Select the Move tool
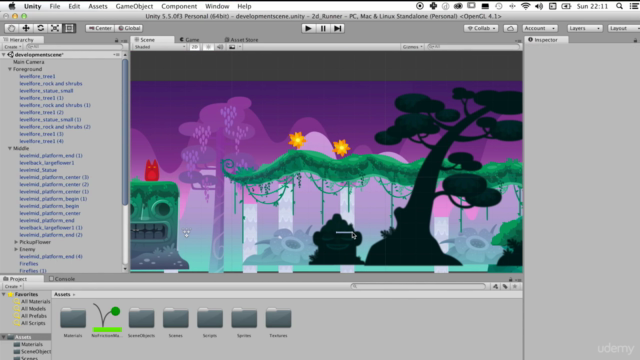640x360 pixels. 26,28
